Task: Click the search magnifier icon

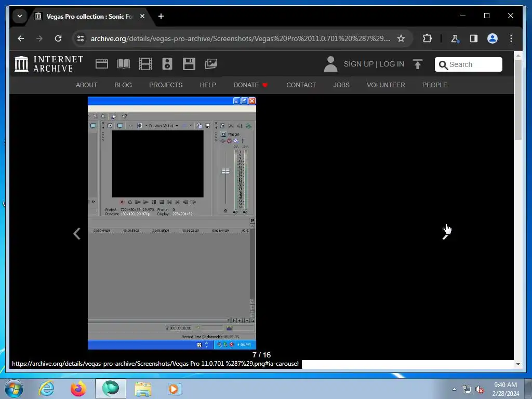Action: (443, 65)
